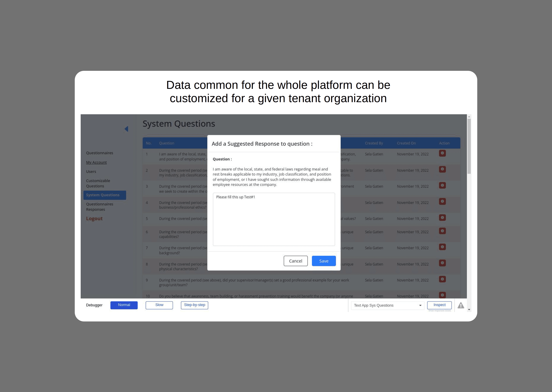The width and height of the screenshot is (552, 392).
Task: Select Slow mode in the debugger toggle
Action: click(x=159, y=305)
